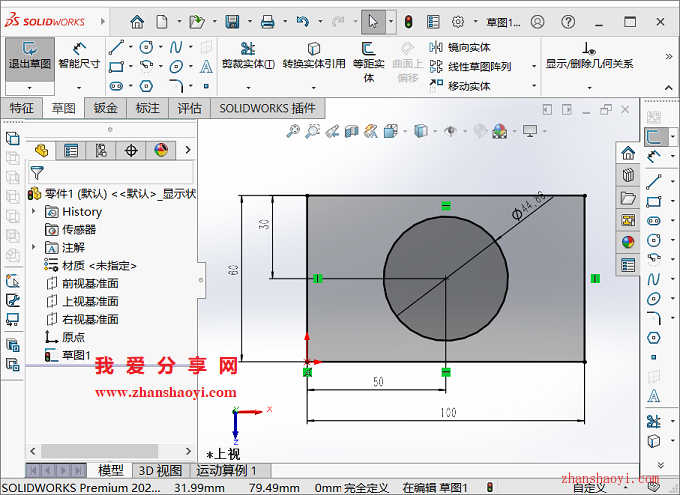
Task: Select the Corner Rectangle tool in ribbon
Action: pos(116,66)
